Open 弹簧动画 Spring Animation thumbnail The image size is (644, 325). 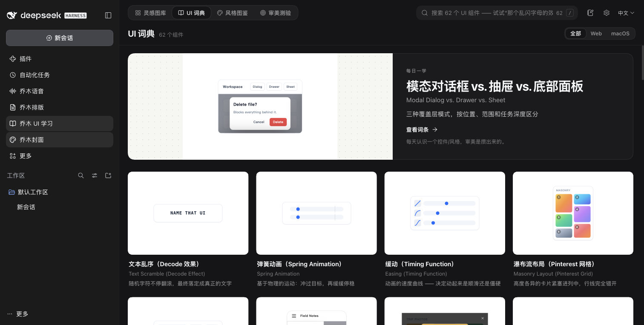tap(316, 213)
